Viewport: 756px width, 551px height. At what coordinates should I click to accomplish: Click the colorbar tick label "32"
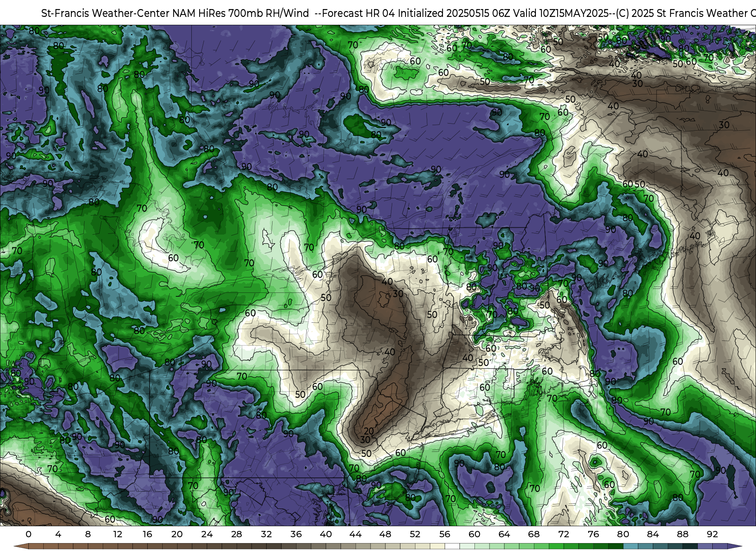(266, 534)
